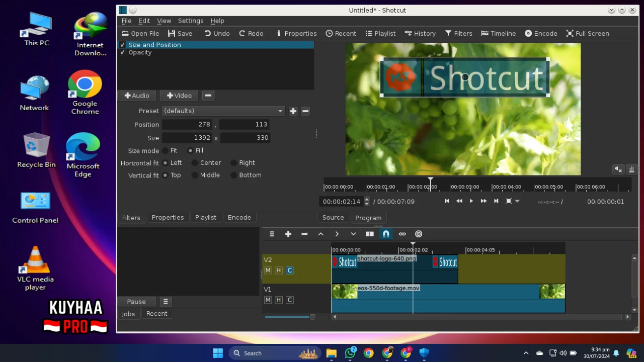
Task: Click the timecode spinner arrows
Action: pyautogui.click(x=367, y=202)
